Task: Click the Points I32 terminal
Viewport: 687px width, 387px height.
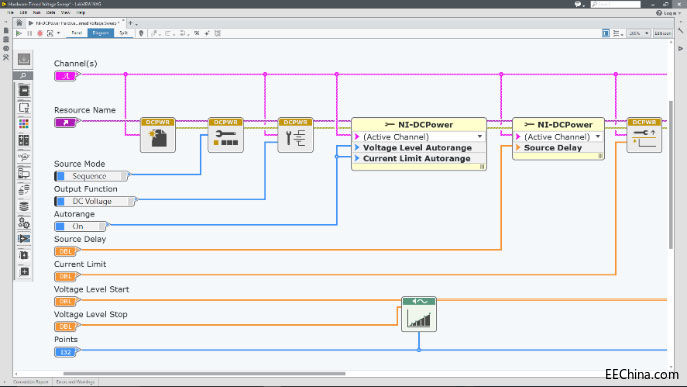Action: click(x=67, y=352)
